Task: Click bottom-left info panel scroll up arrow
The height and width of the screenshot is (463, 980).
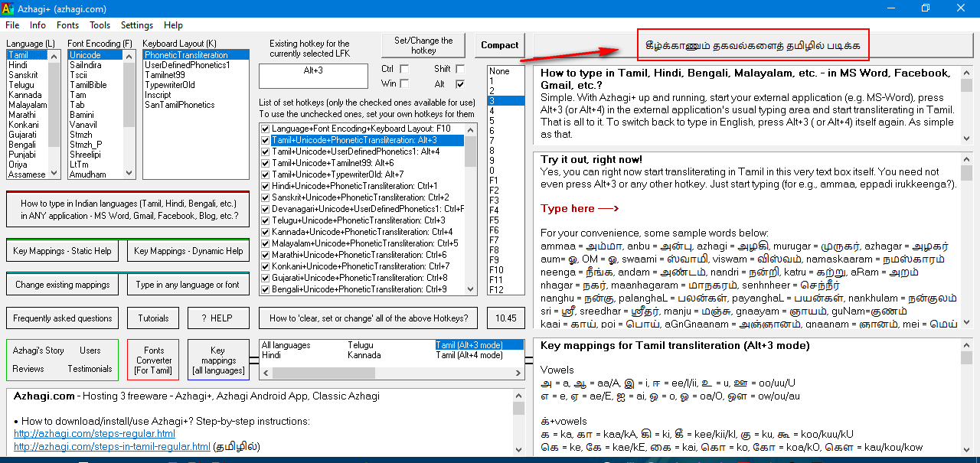Action: tap(518, 396)
